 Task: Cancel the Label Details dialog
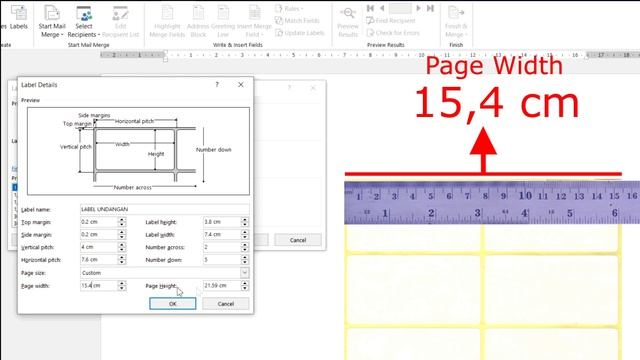point(226,304)
